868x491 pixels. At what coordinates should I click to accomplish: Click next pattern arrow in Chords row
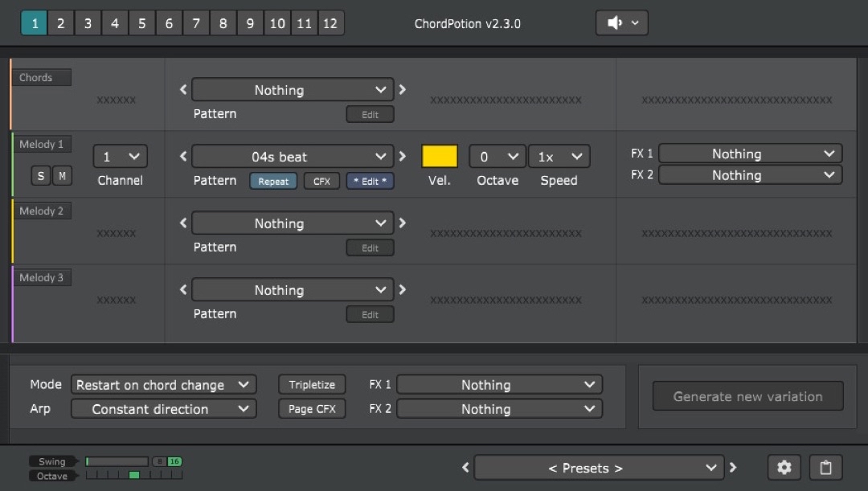[x=403, y=90]
